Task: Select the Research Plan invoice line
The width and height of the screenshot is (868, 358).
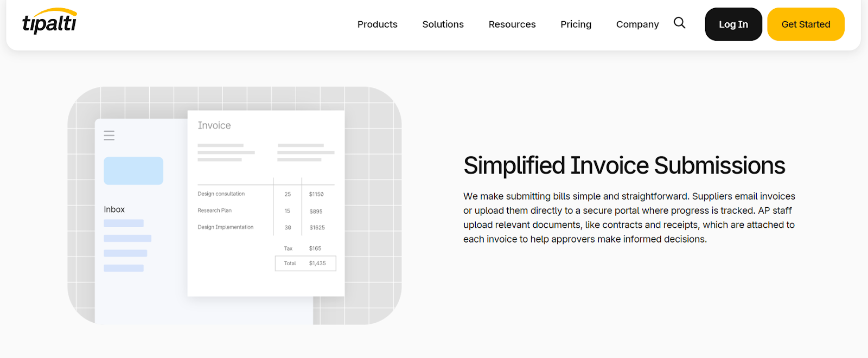Action: 215,210
